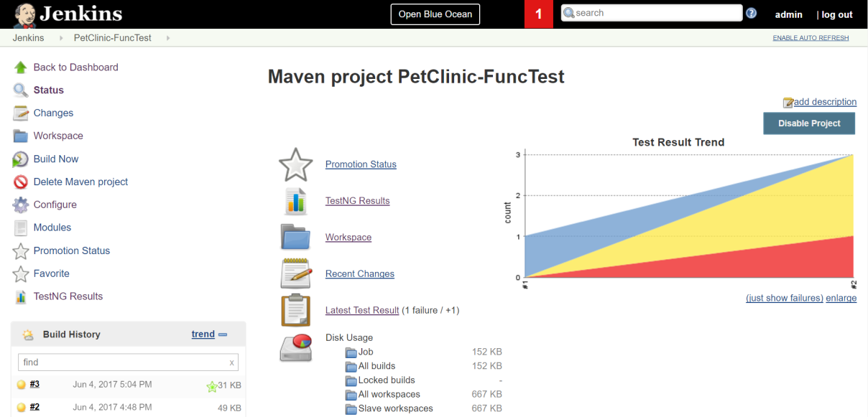
Task: Open the Status page from sidebar
Action: point(49,90)
